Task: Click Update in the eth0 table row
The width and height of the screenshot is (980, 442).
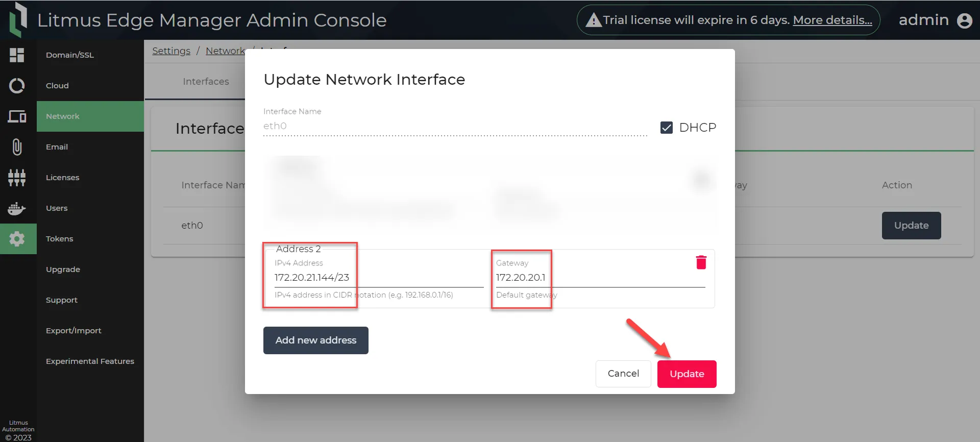Action: click(911, 226)
